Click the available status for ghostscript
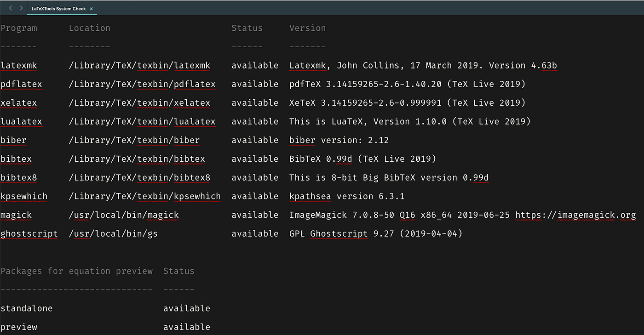This screenshot has width=644, height=335. click(255, 234)
